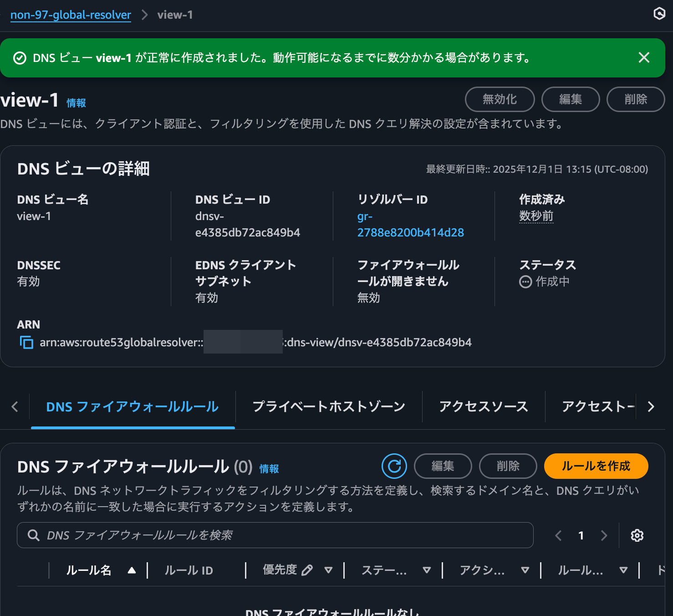Sort by the ステー... column arrow
The width and height of the screenshot is (673, 616).
click(x=427, y=570)
